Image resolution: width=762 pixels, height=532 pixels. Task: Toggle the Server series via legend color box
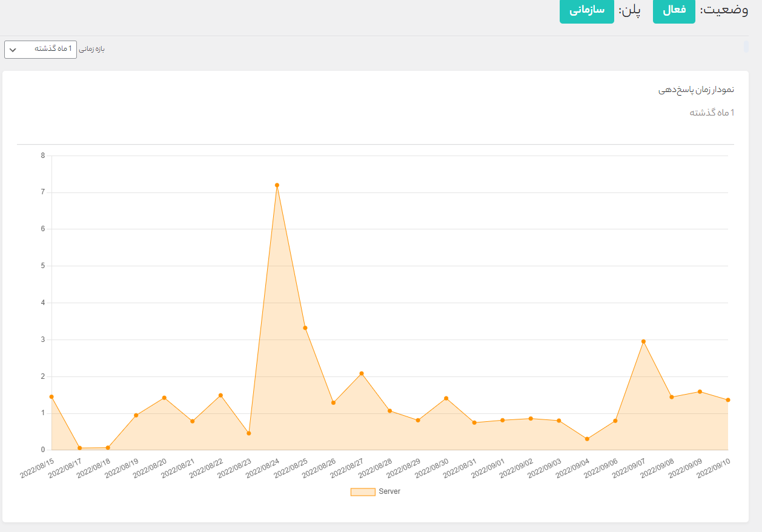point(363,492)
